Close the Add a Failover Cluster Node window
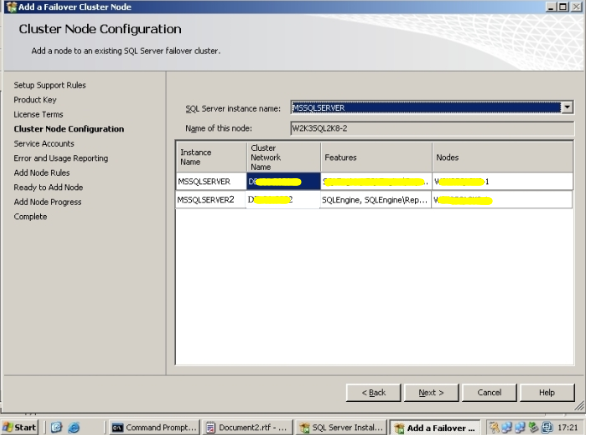 (577, 7)
